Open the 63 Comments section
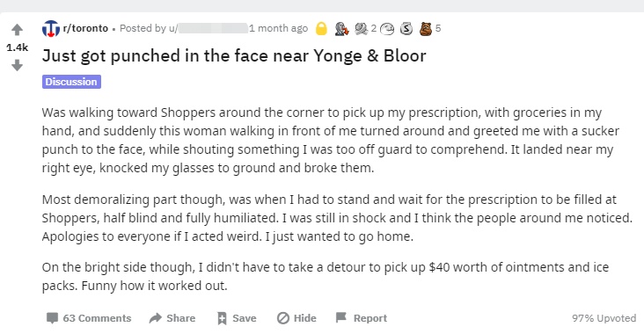 click(x=89, y=318)
